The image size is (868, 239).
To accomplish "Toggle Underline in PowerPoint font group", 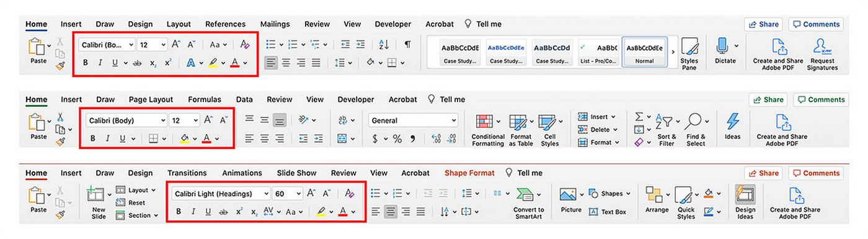I will [x=208, y=212].
